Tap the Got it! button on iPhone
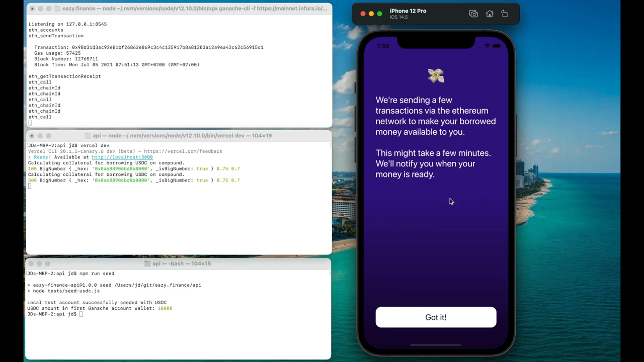 436,317
